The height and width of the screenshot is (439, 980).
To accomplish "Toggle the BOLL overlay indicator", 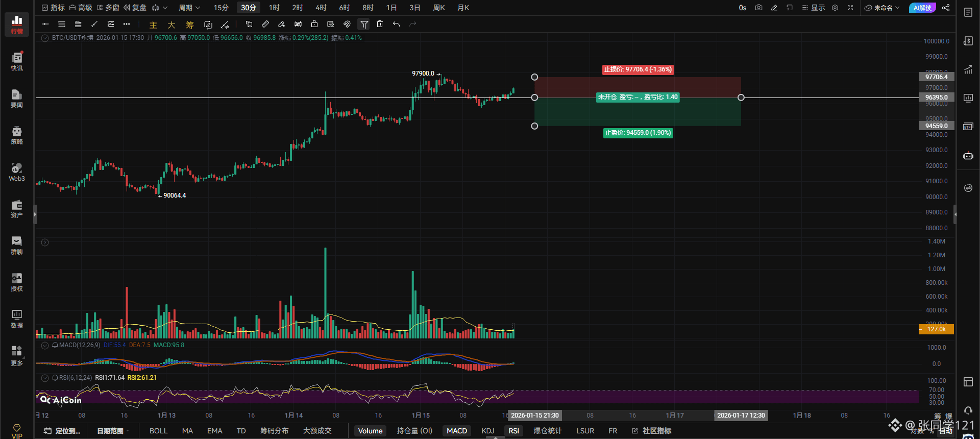I will (x=159, y=431).
